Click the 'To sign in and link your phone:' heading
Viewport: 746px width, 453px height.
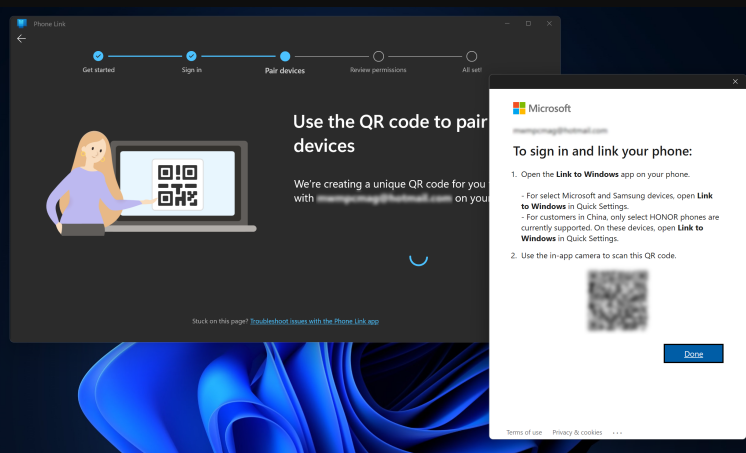point(602,151)
